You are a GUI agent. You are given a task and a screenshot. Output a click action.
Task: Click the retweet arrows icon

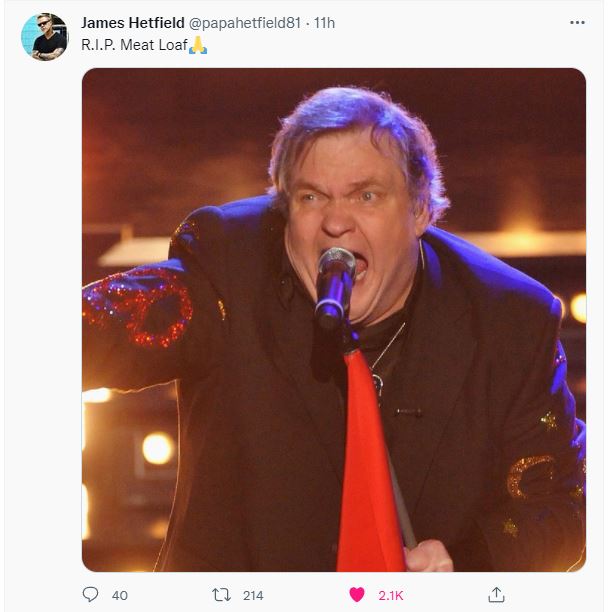[x=221, y=595]
